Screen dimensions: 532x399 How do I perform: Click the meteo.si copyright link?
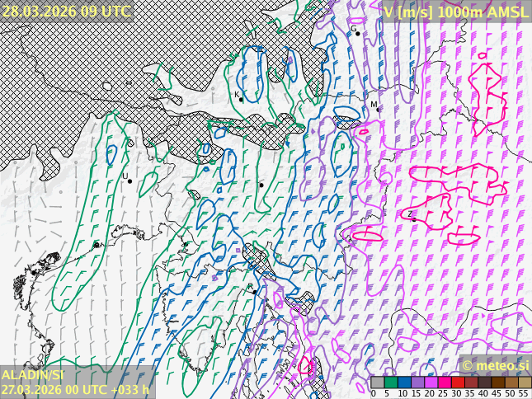(x=495, y=365)
